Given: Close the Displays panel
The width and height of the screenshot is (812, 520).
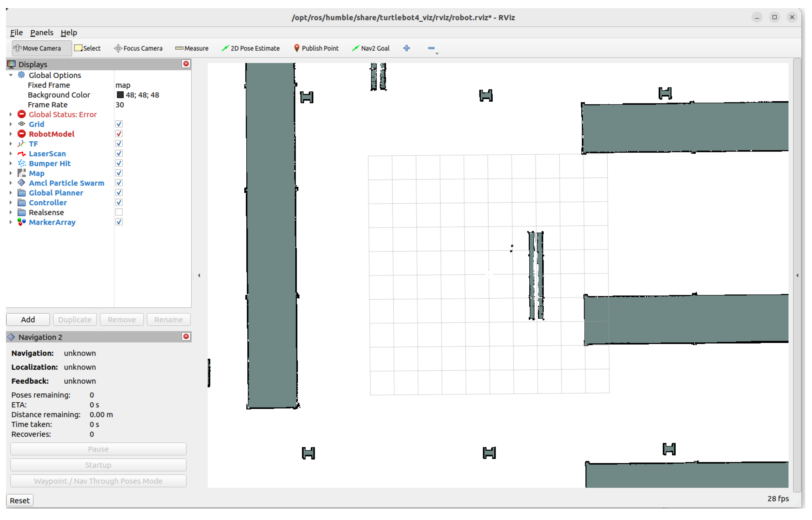Looking at the screenshot, I should coord(186,64).
